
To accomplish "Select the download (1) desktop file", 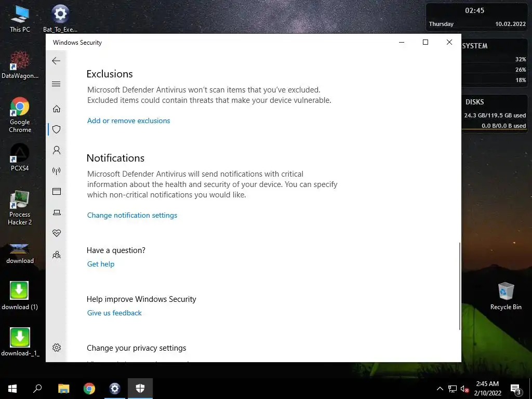I will 20,296.
